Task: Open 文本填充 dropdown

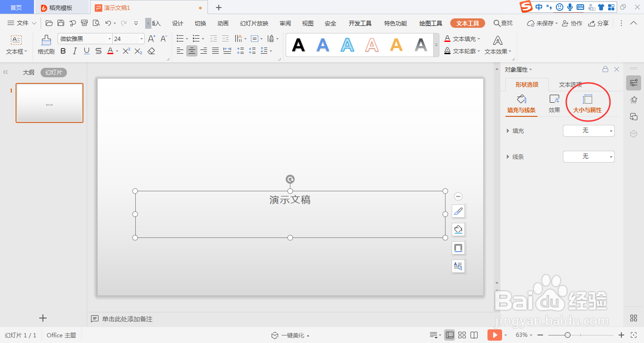Action: (463, 39)
